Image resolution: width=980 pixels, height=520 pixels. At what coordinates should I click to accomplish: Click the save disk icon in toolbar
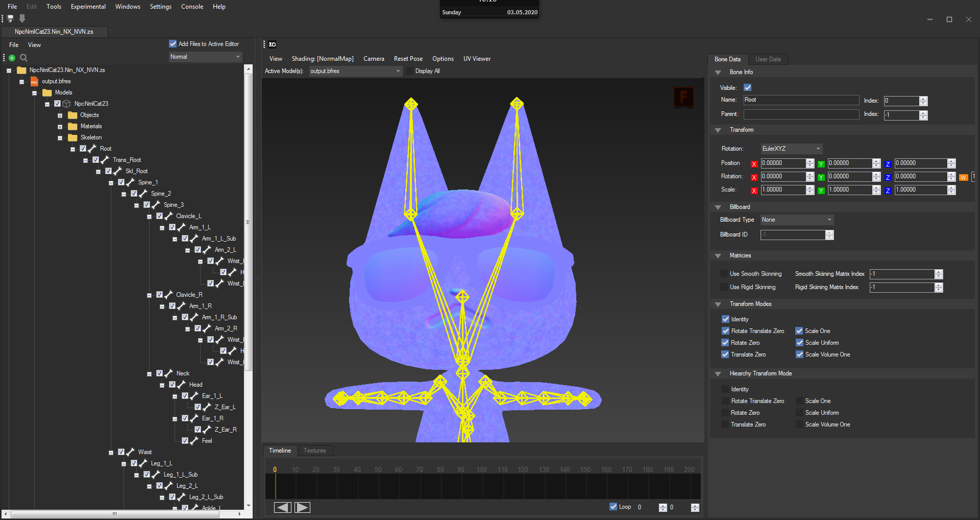10,19
